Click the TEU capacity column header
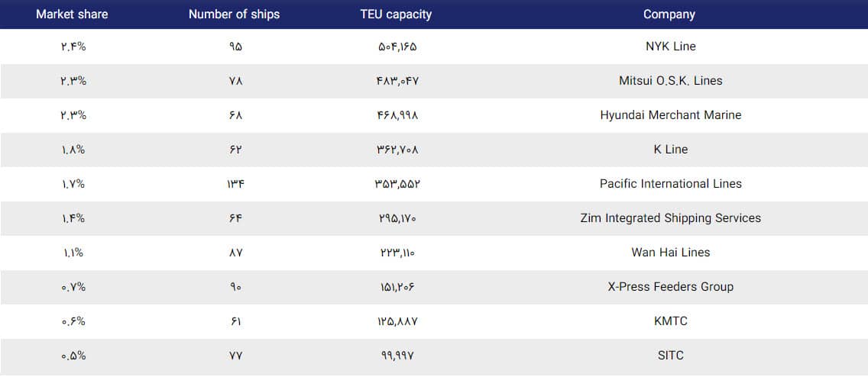This screenshot has width=868, height=377. coord(396,14)
